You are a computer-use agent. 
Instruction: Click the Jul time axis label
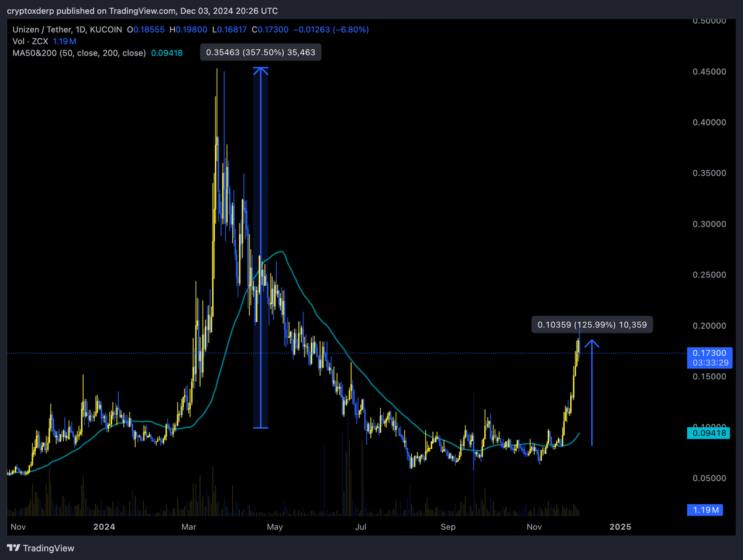362,527
